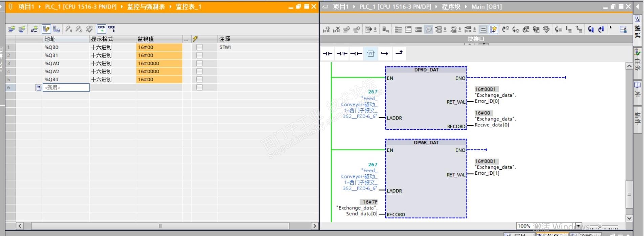Viewport: 644px width, 236px height.
Task: Click <新增> address input field
Action: (66, 88)
